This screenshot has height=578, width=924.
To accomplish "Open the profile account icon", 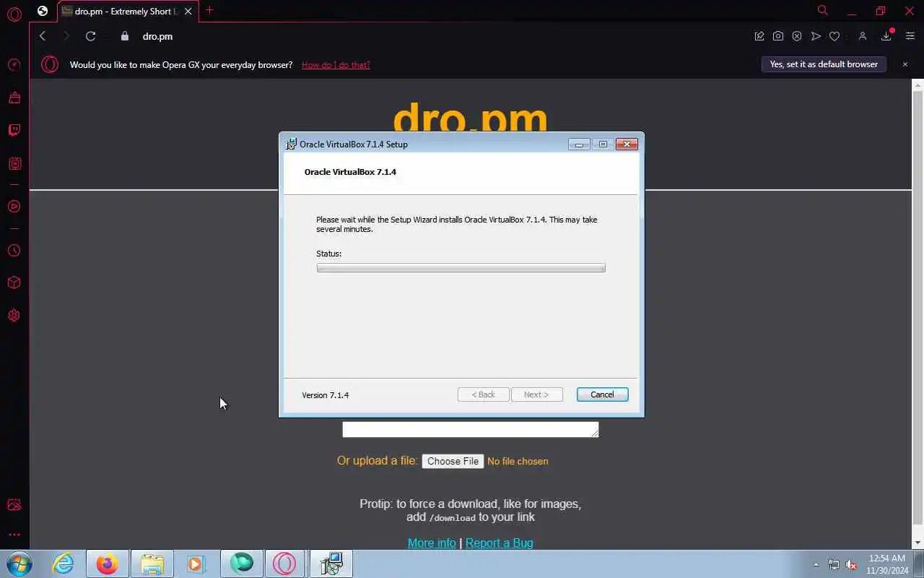I will tap(862, 36).
